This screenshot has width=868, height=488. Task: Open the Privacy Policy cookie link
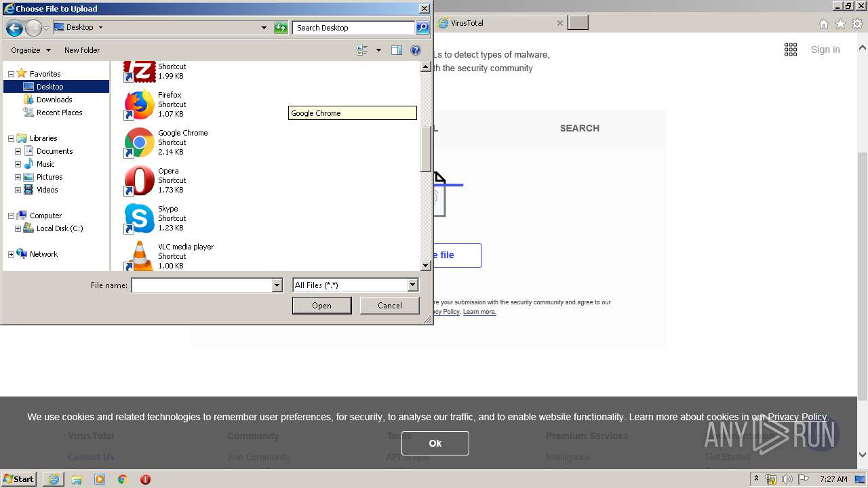coord(797,417)
